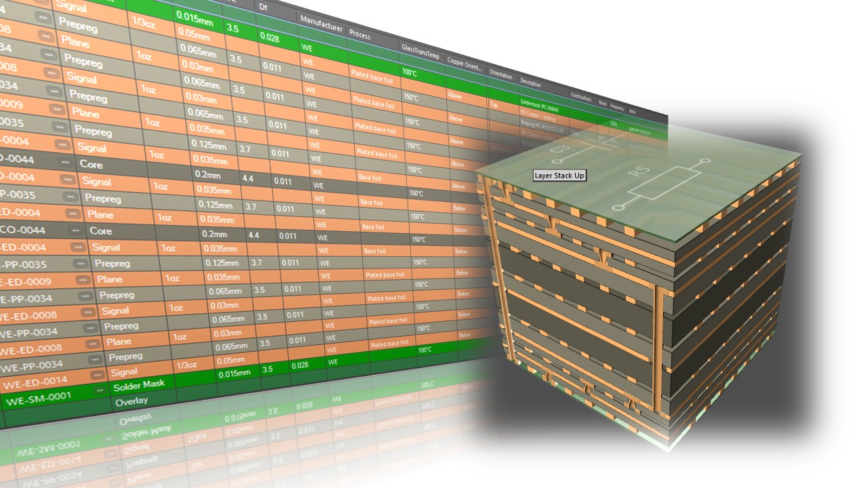Select the Frequency column header

(617, 107)
